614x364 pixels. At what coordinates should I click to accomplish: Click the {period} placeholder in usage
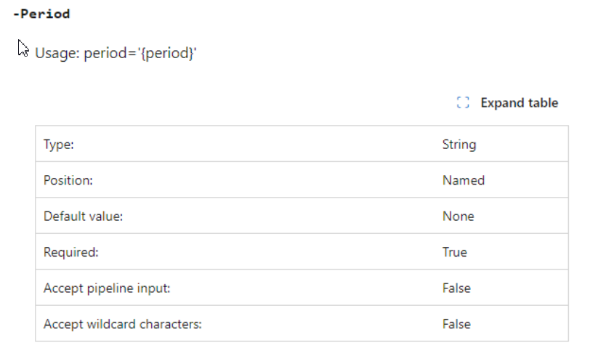(x=167, y=53)
